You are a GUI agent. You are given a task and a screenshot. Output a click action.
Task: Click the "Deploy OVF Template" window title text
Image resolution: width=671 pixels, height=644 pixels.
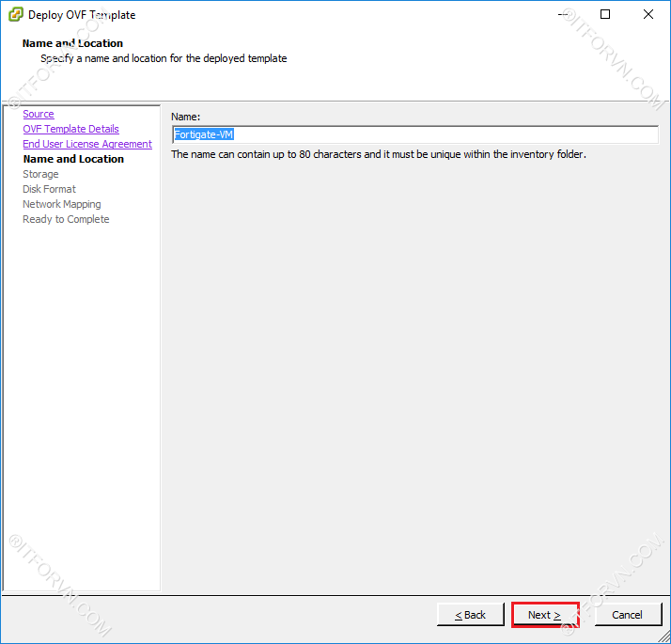point(82,15)
